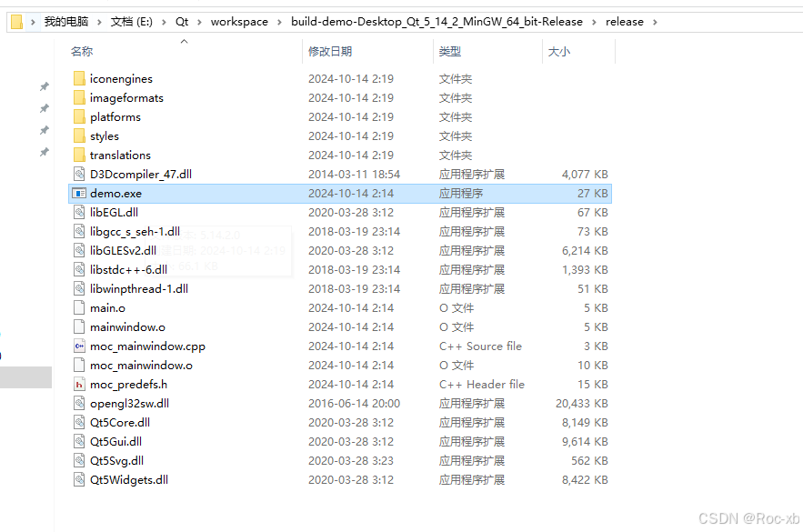Click the main.o file icon
The image size is (803, 532).
click(79, 307)
